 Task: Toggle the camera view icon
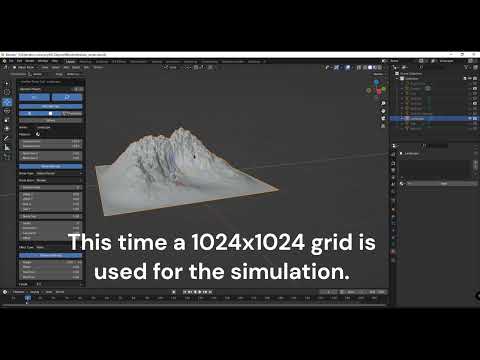click(x=383, y=118)
